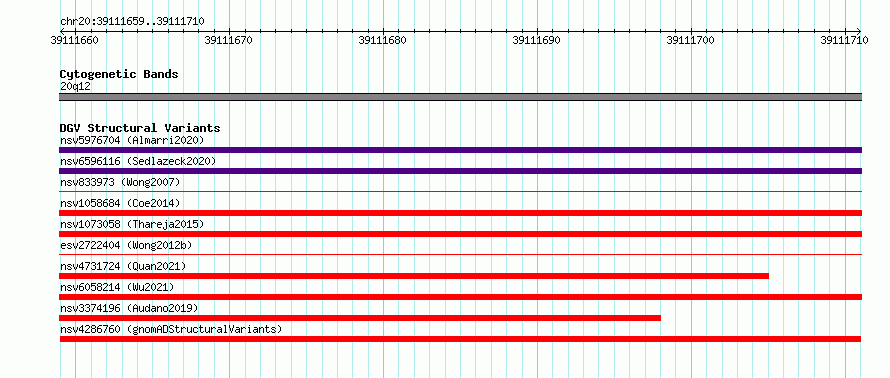Click the 20q12 band label
The width and height of the screenshot is (890, 378).
point(75,86)
